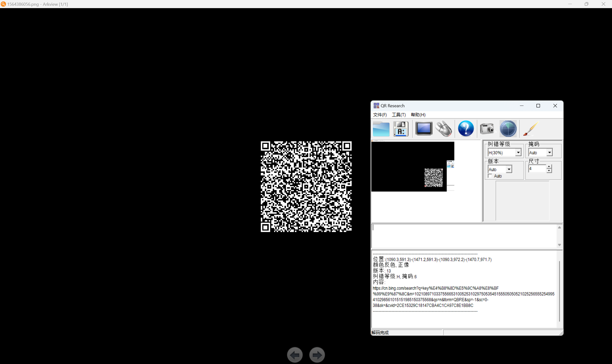Click the QR code image in Arkview
The height and width of the screenshot is (364, 612).
(306, 187)
